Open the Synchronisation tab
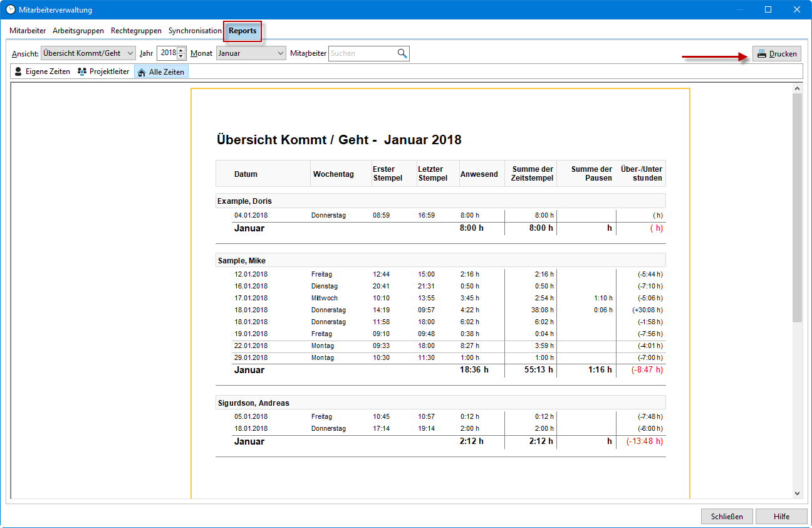This screenshot has width=812, height=528. point(195,31)
